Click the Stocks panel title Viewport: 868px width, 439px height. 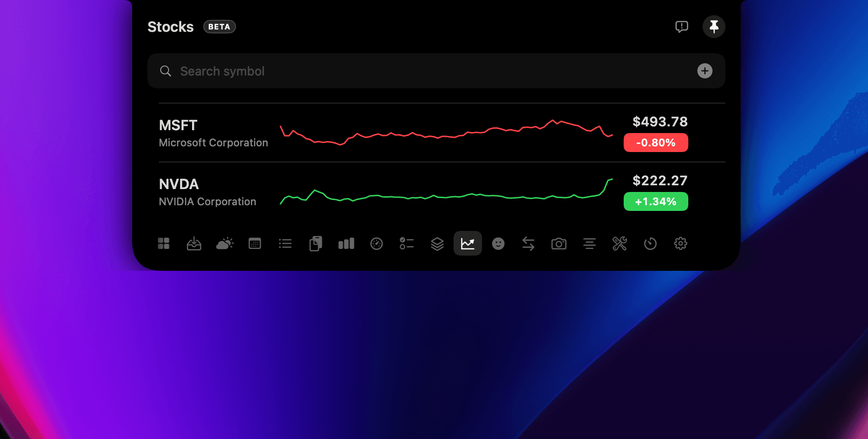tap(171, 27)
